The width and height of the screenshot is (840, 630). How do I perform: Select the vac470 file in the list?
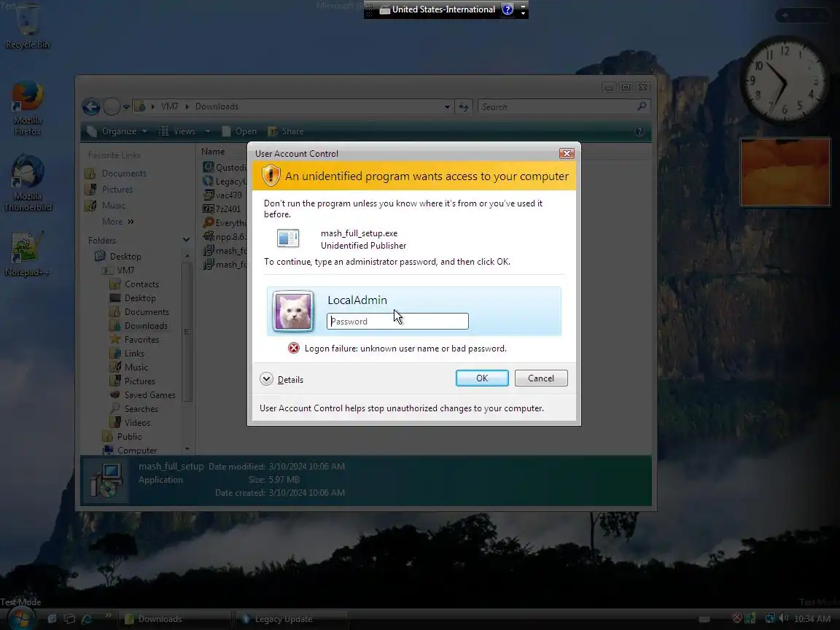[x=222, y=195]
